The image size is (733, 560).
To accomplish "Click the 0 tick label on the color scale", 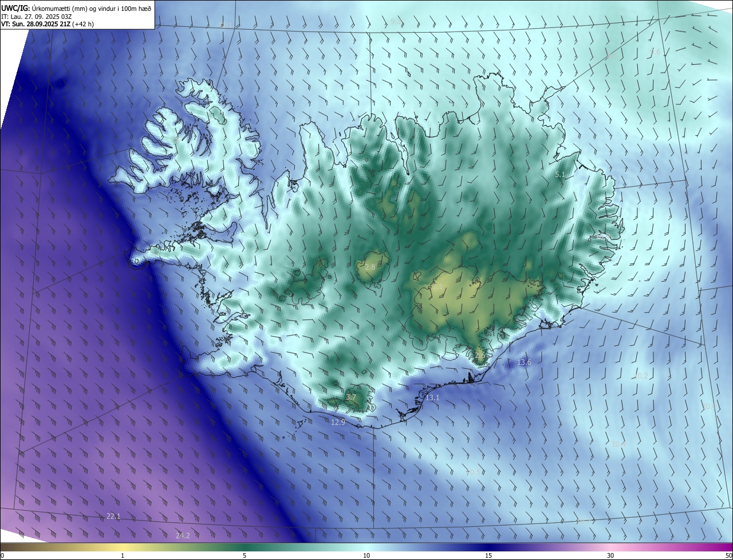I will 2,556.
